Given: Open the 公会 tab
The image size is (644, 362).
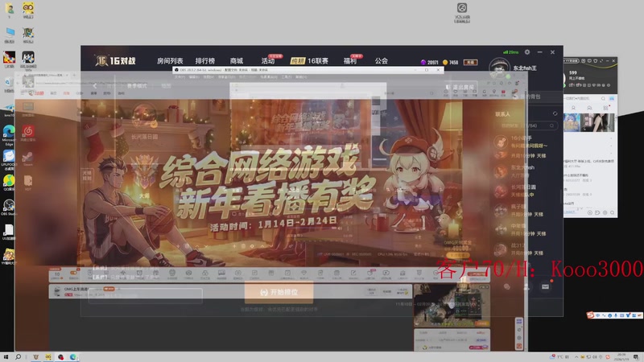Looking at the screenshot, I should coord(381,61).
